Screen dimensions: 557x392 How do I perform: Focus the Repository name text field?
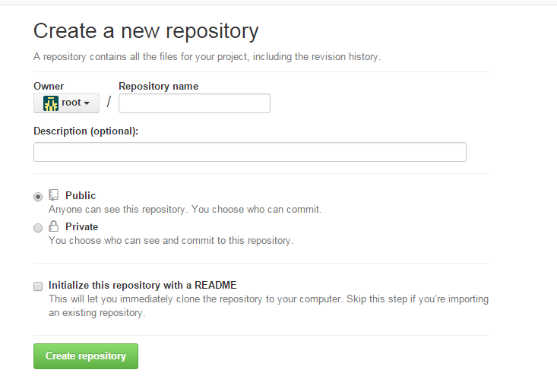coord(195,103)
